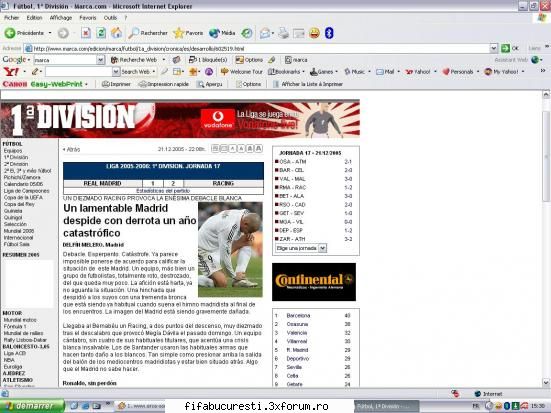Screen dimensions: 551x413
Task: Click the Canon Aperçu preview button
Action: click(x=209, y=84)
